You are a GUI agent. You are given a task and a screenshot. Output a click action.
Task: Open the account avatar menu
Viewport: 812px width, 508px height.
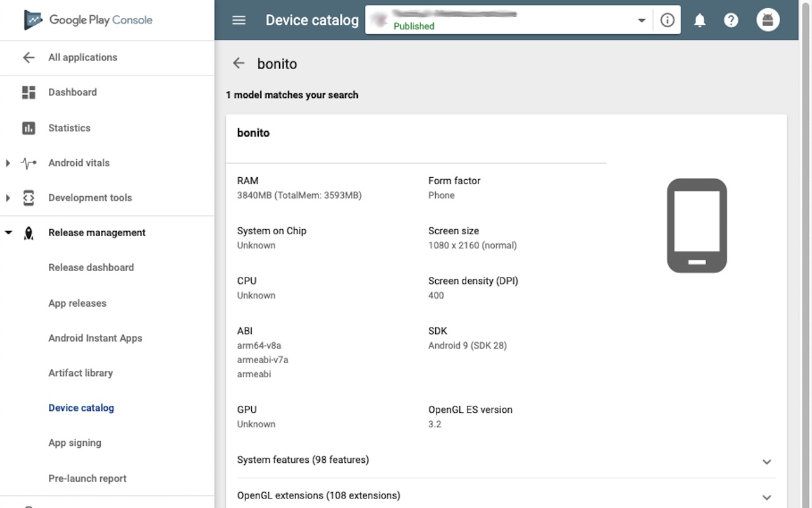768,20
